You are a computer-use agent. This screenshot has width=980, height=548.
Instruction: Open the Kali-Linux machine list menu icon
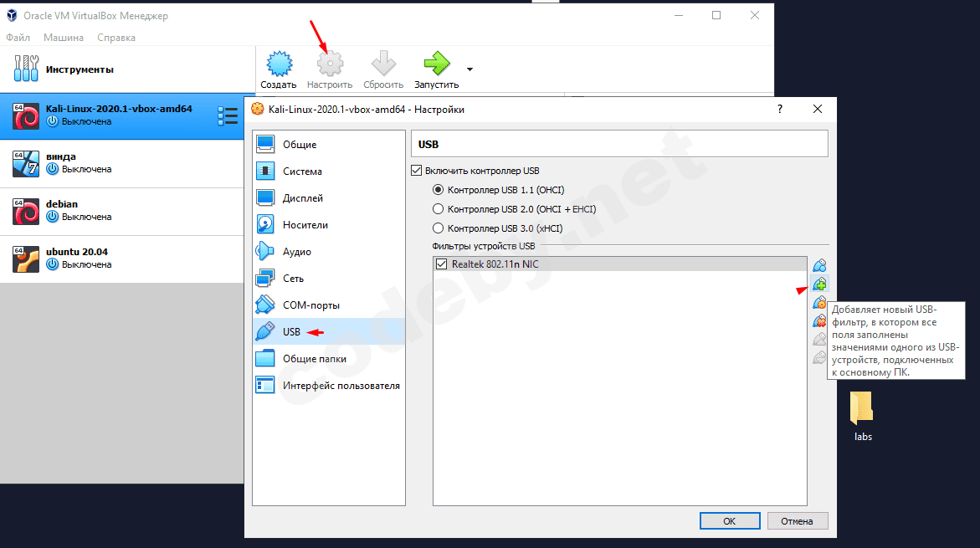228,116
